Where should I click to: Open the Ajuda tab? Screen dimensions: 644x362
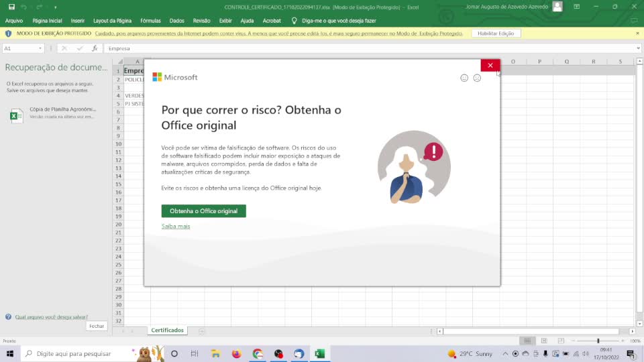coord(247,21)
